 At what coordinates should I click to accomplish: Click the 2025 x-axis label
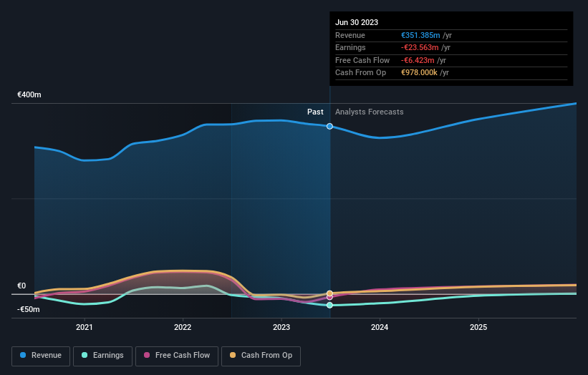coord(478,327)
